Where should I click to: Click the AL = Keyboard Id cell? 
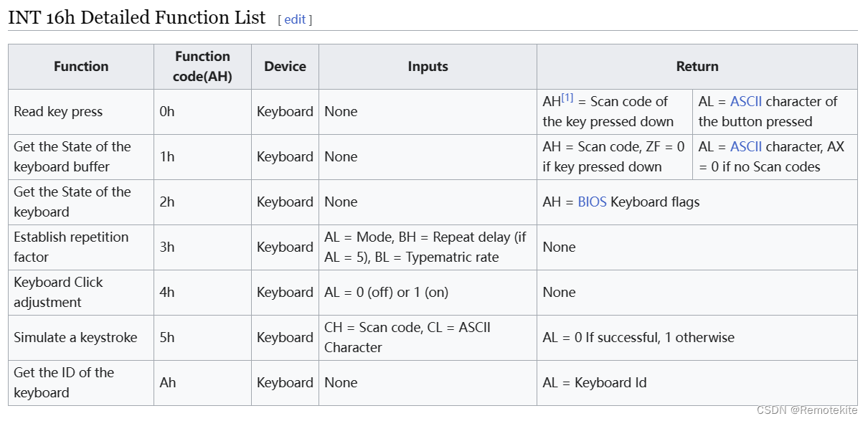(x=697, y=383)
